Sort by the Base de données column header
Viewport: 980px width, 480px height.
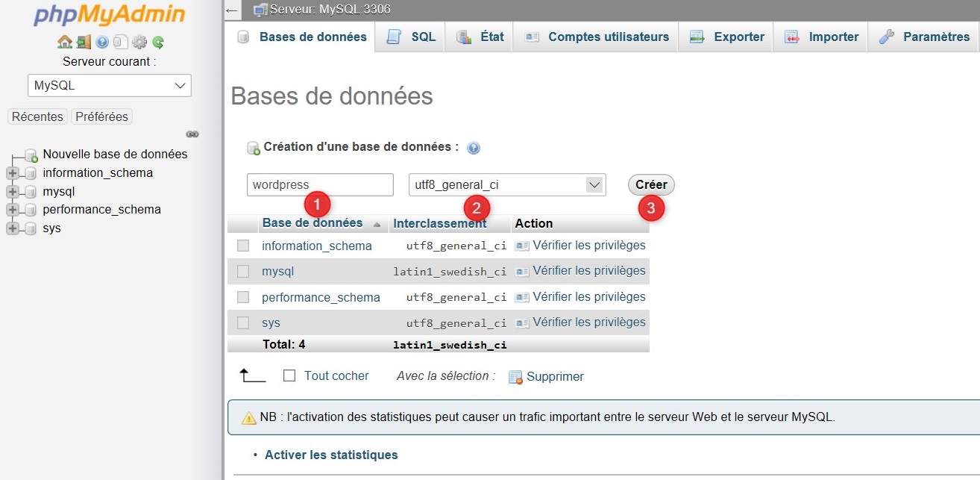point(312,222)
